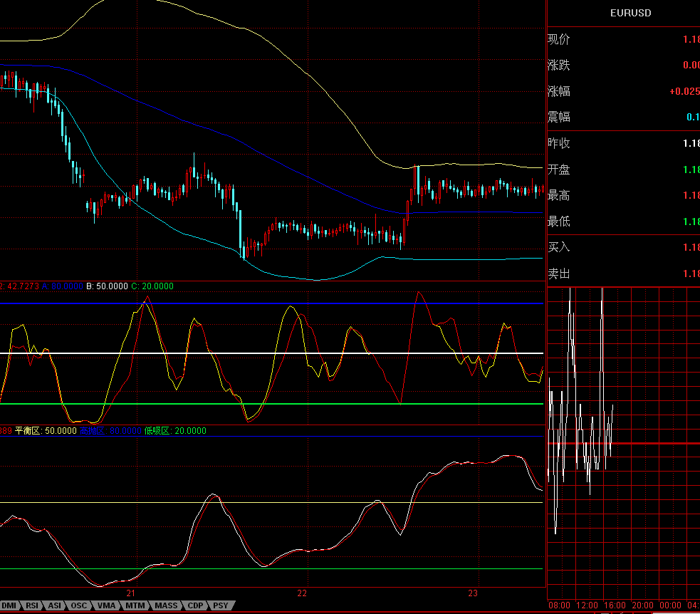Click 12:00 on the intraday mini chart axis
The height and width of the screenshot is (614, 700).
[x=587, y=605]
